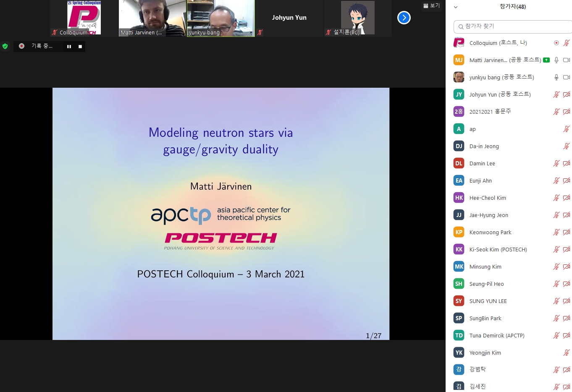Click Tuna Demircik camera-off icon
This screenshot has height=392, width=572.
point(567,335)
